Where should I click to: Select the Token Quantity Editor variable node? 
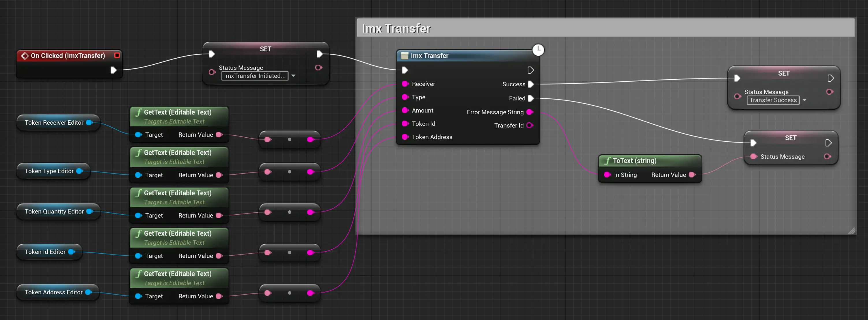click(x=54, y=212)
